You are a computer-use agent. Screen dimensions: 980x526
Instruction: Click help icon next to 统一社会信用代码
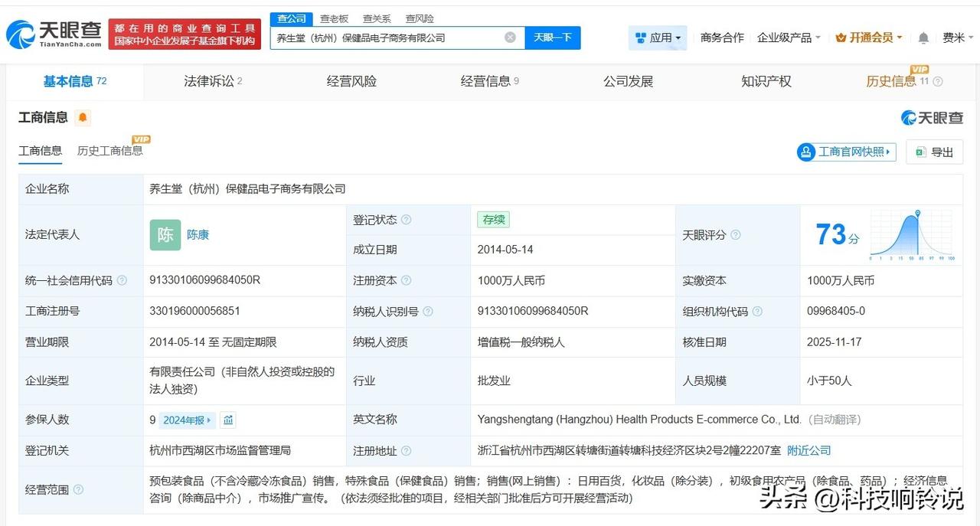122,281
